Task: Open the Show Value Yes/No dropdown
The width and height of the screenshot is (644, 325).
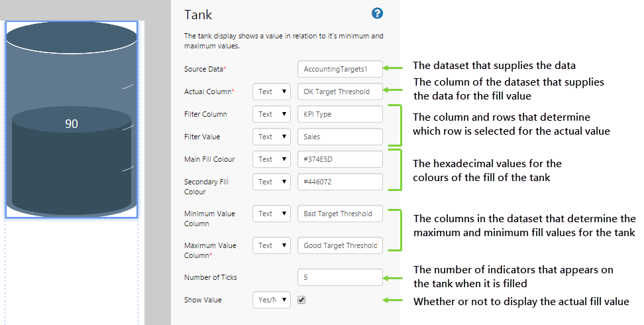Action: point(272,300)
